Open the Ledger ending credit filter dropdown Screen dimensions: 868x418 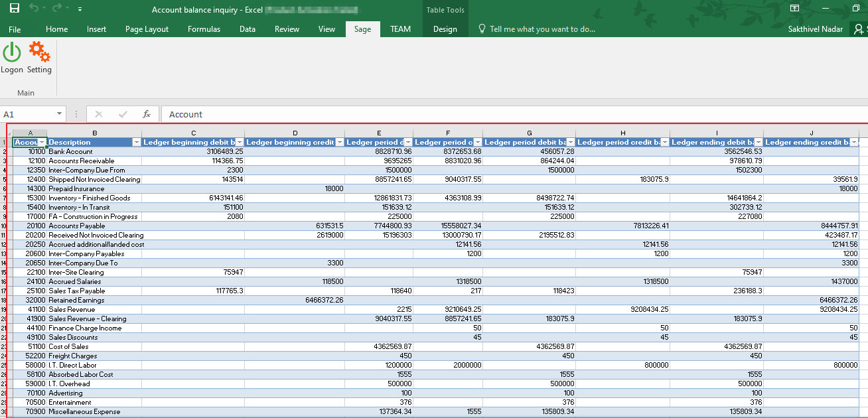(x=854, y=142)
